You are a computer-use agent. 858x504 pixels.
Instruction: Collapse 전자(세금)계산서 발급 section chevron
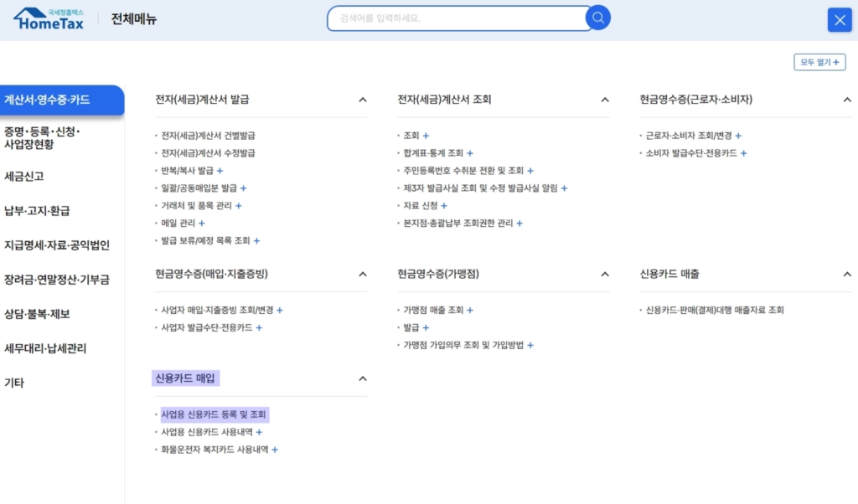(363, 100)
